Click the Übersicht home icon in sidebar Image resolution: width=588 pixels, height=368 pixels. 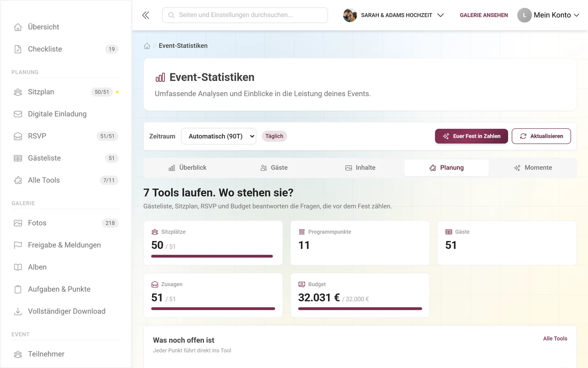(18, 27)
